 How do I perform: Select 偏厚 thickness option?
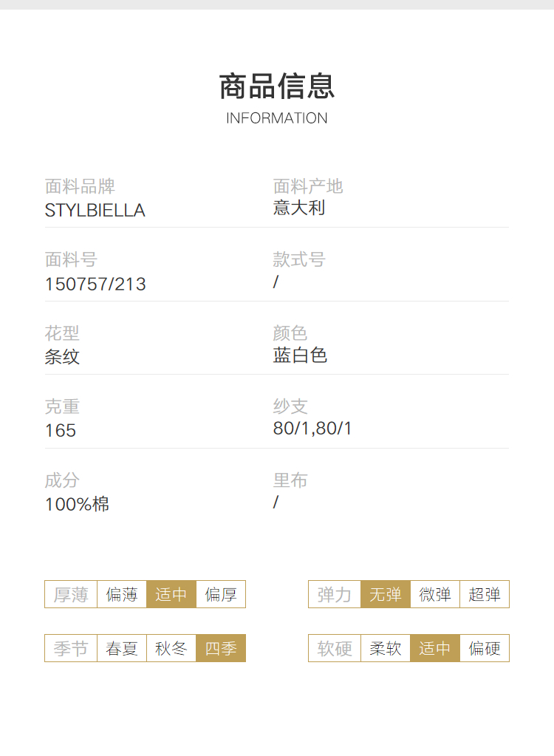(221, 594)
